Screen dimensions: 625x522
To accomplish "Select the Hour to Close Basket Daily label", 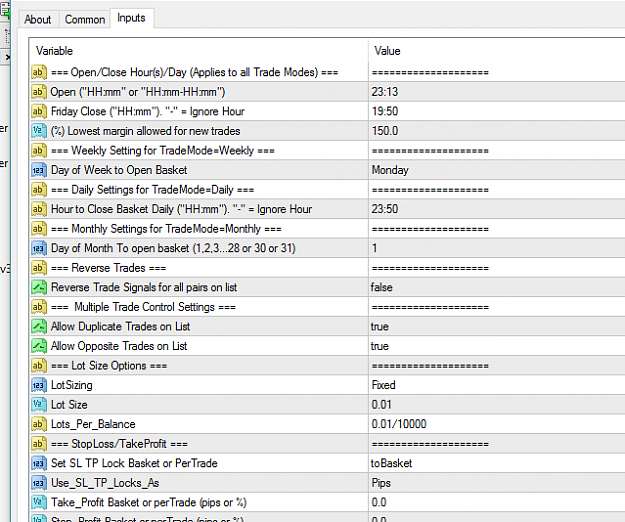I will (181, 209).
